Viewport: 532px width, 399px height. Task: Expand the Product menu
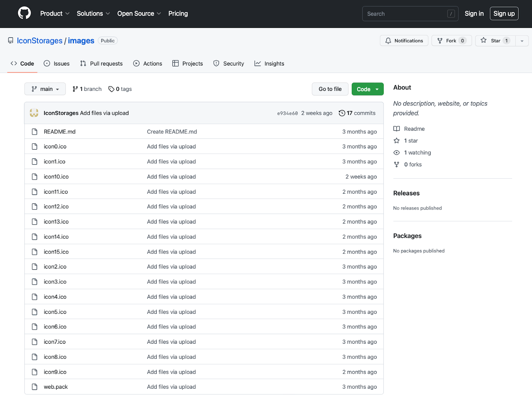[x=55, y=14]
